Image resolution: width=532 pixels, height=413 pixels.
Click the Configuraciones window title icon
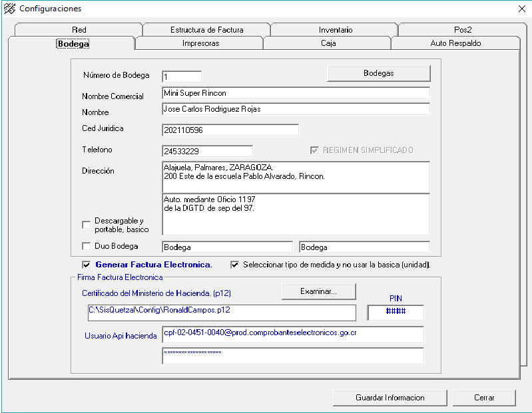pos(9,9)
